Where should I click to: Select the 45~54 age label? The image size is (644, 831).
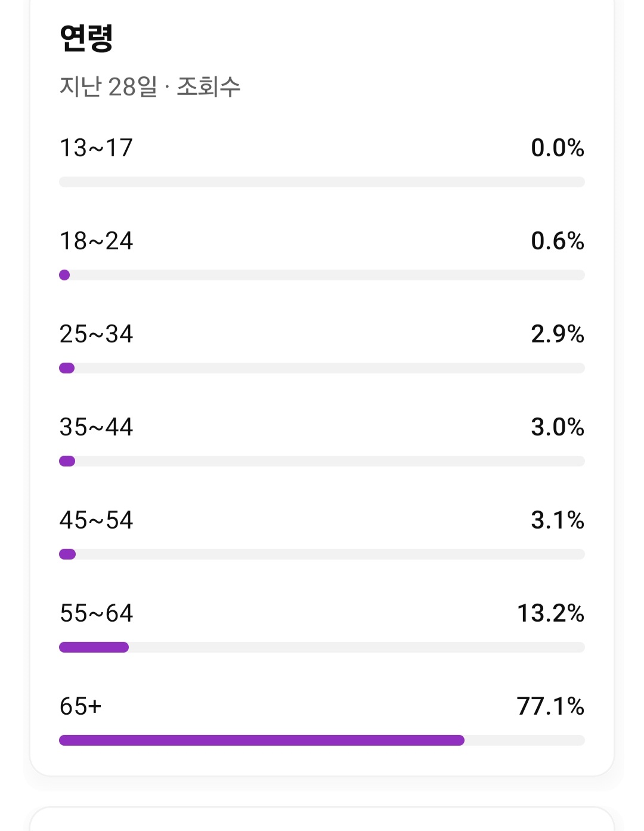tap(96, 520)
